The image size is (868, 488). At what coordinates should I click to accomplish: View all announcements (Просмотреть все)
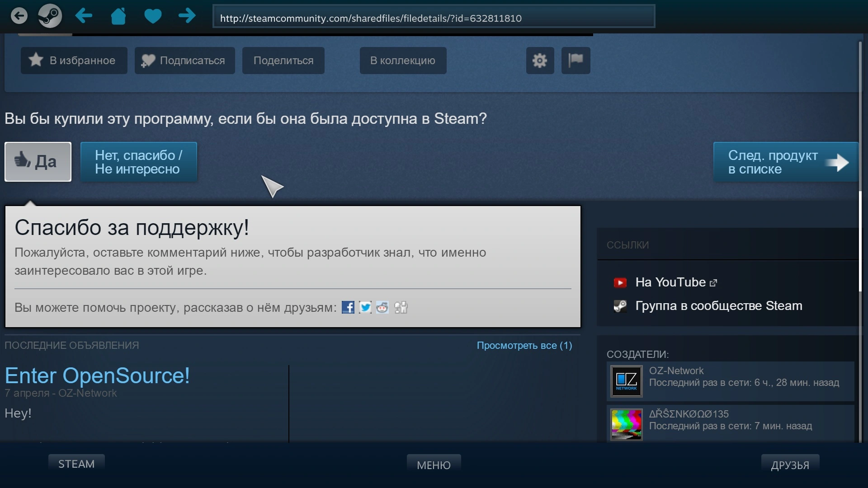tap(524, 346)
